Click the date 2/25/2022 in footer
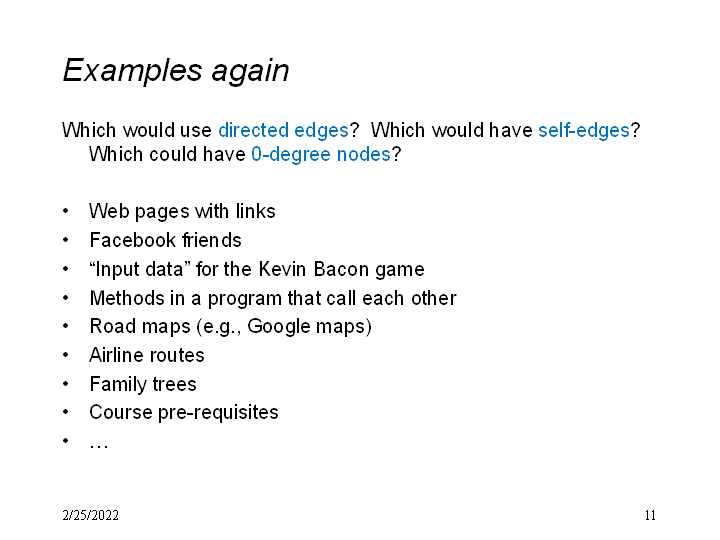This screenshot has width=720, height=540. (90, 516)
